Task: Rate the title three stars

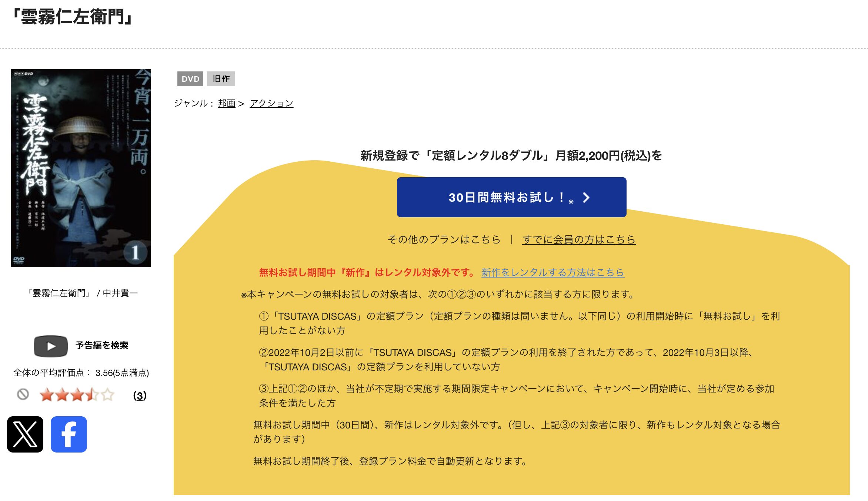Action: (x=77, y=395)
